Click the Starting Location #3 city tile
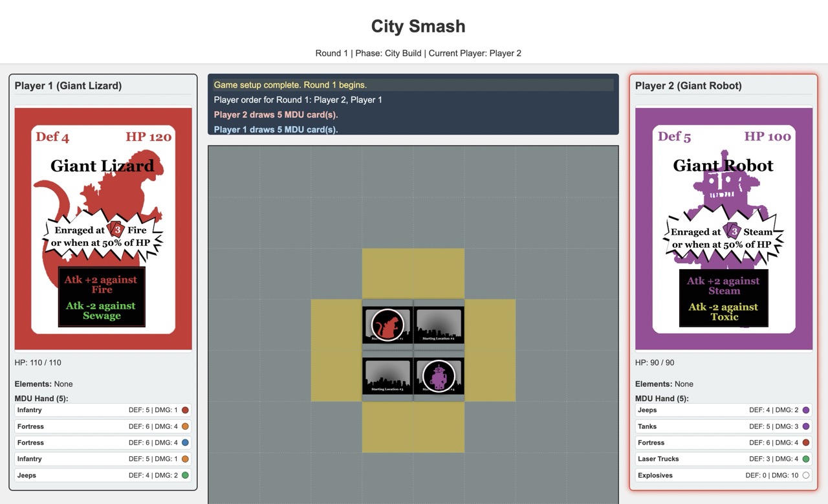The height and width of the screenshot is (504, 828). 387,375
